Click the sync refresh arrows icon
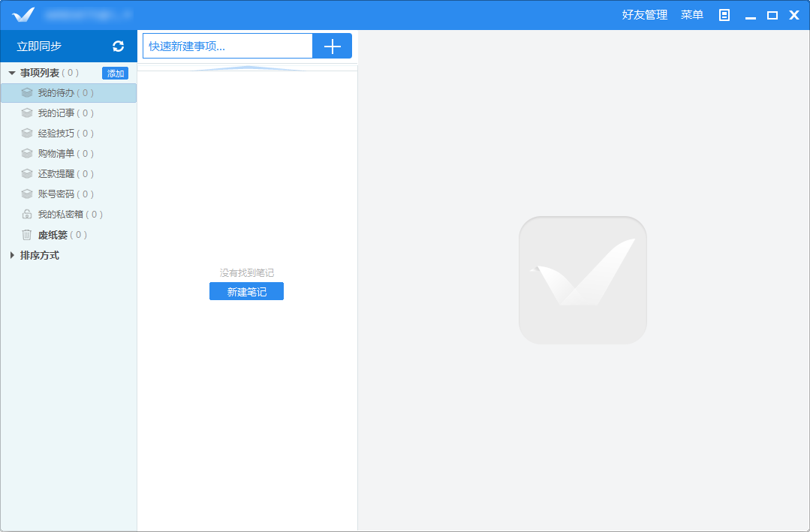This screenshot has height=532, width=810. (119, 47)
